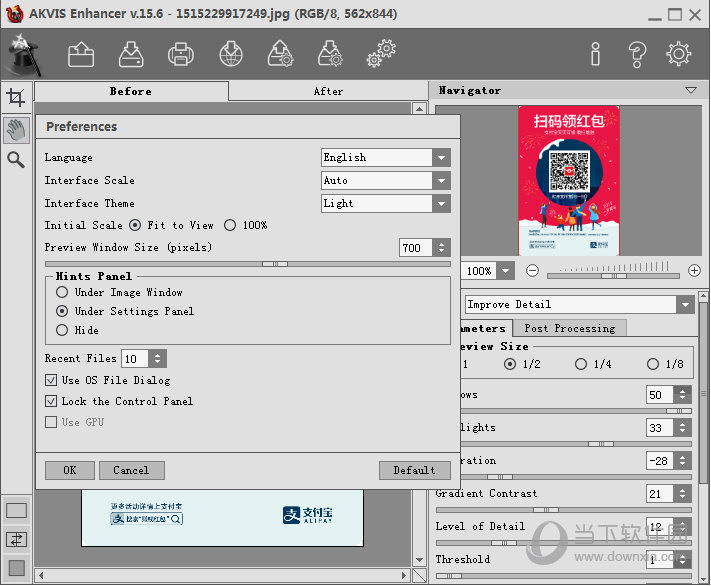This screenshot has width=711, height=586.
Task: Click the Save presets icon
Action: click(330, 54)
